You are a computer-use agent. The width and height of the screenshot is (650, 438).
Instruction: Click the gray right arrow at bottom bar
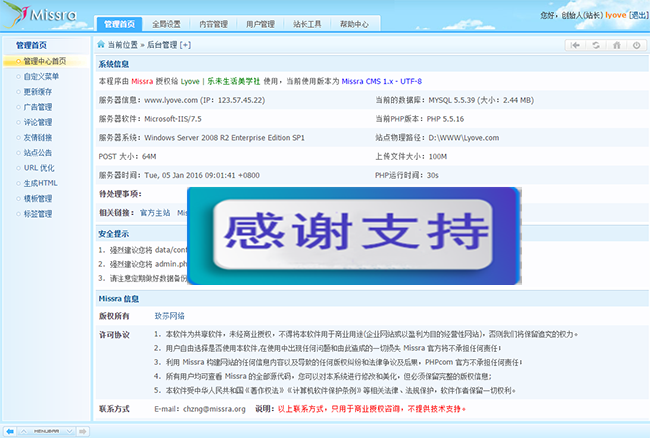(x=83, y=431)
